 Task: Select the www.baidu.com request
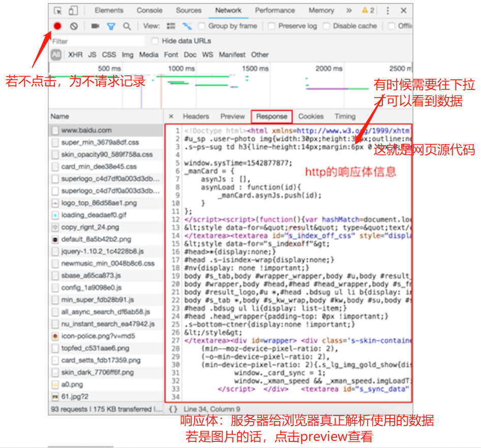coord(106,130)
